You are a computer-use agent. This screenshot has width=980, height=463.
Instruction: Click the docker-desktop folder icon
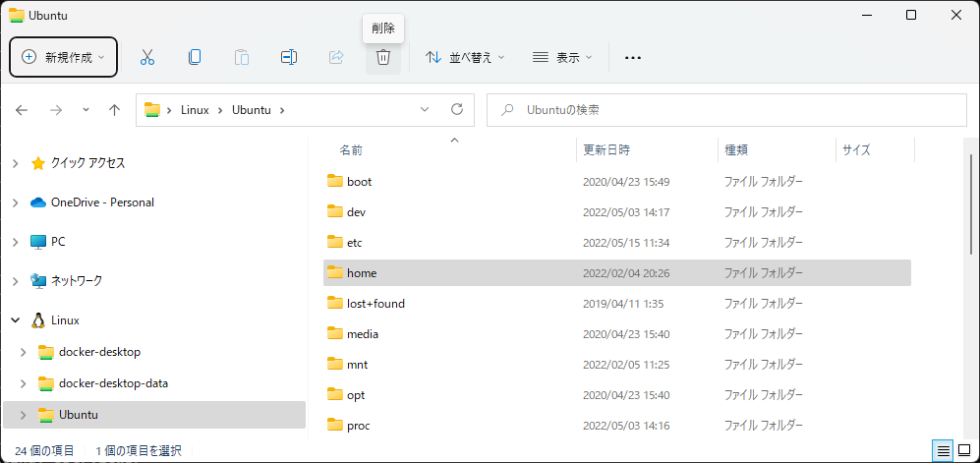pos(46,352)
